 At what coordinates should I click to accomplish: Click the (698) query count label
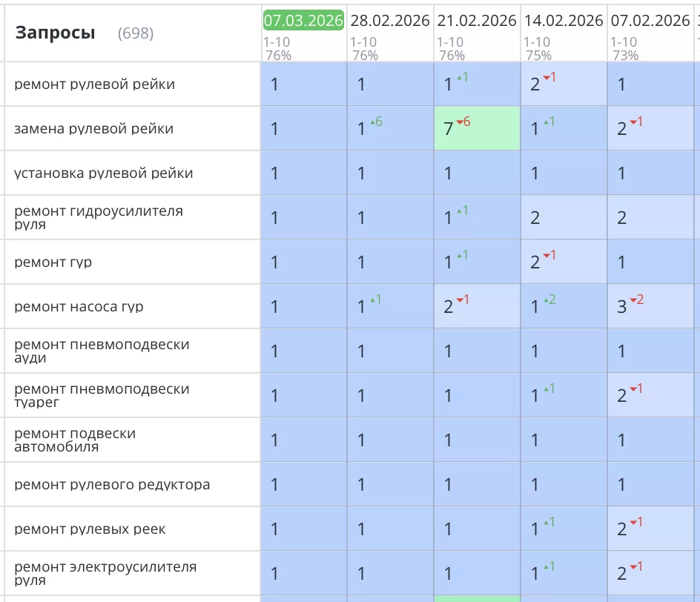136,33
